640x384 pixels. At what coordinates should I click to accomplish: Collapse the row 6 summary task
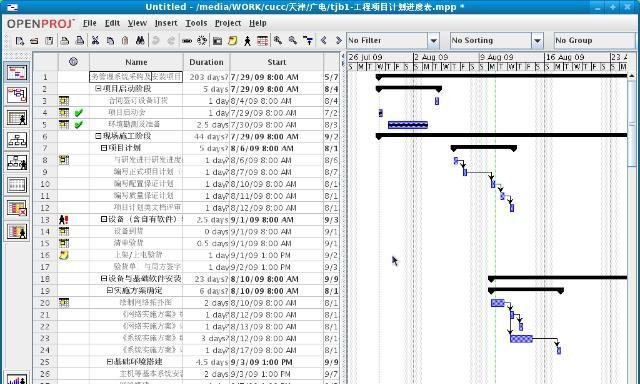point(98,136)
